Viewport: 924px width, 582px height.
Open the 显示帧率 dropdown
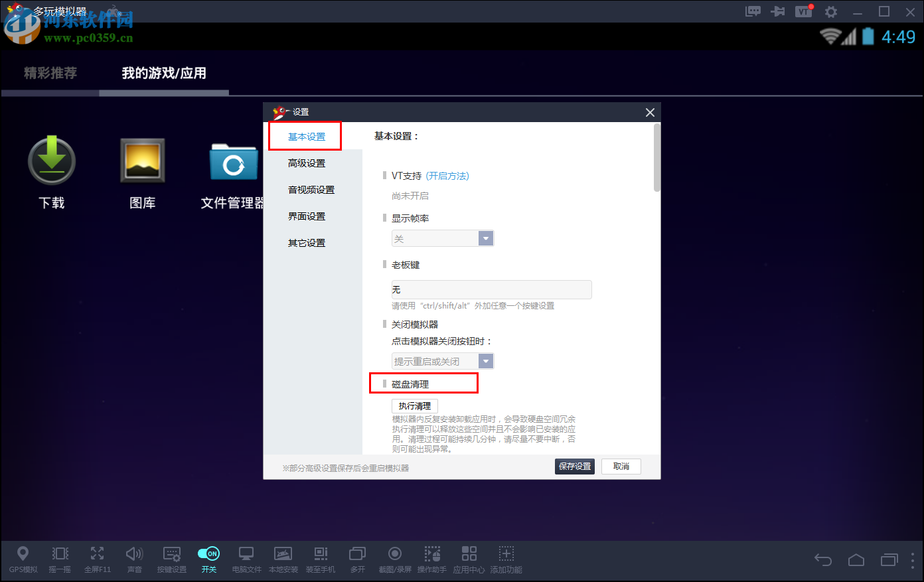[x=485, y=238]
